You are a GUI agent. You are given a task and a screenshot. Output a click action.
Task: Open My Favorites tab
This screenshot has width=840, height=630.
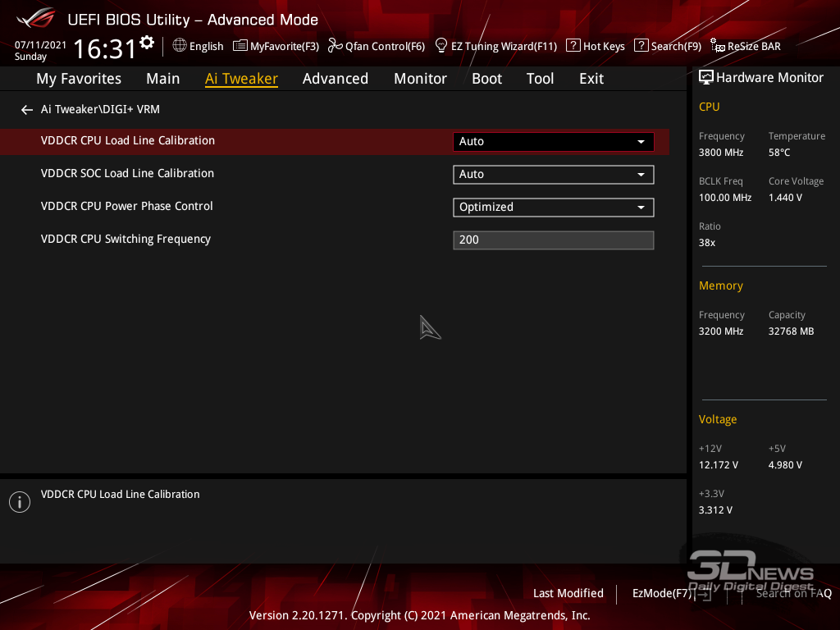(x=79, y=79)
